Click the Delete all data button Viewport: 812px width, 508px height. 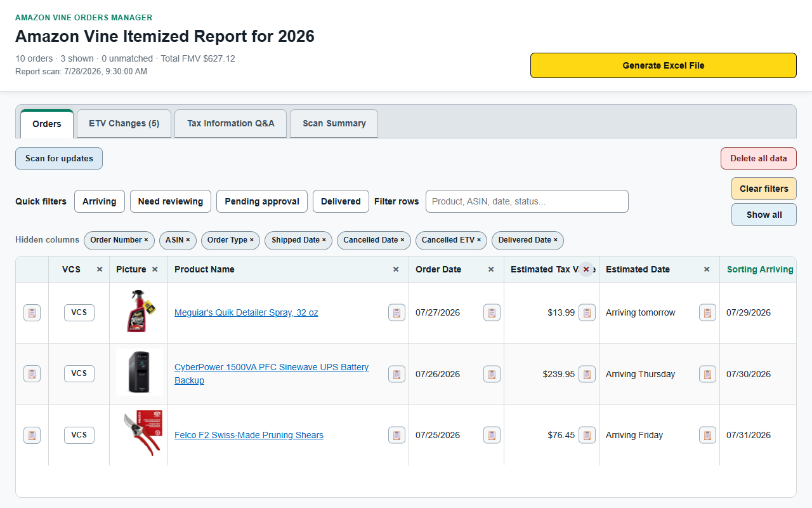[759, 159]
